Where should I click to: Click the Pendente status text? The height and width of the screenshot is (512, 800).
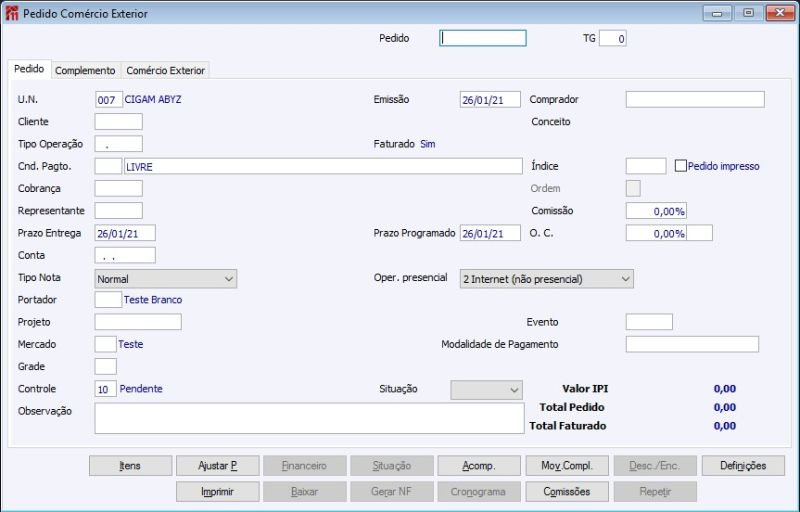(141, 389)
